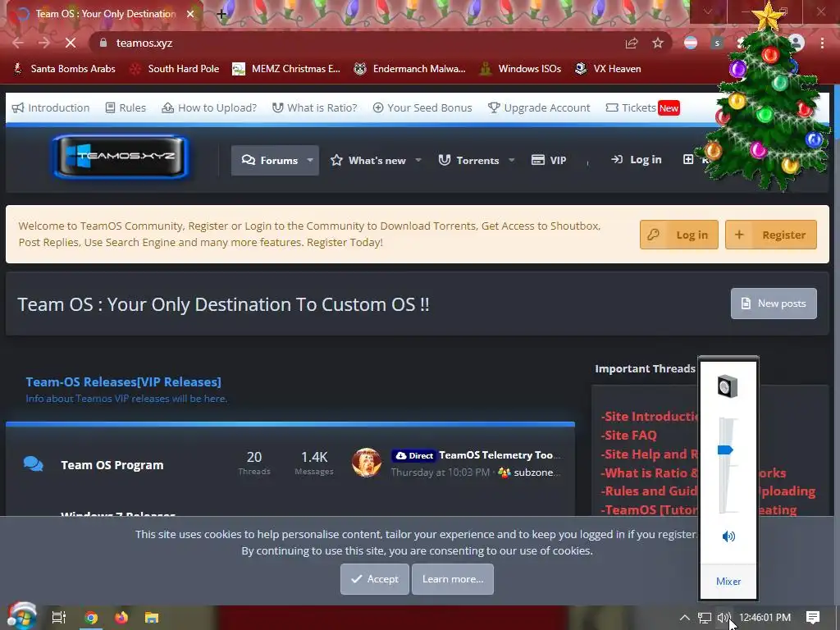Open the Santa Bombs Arabs bookmark

[64, 69]
